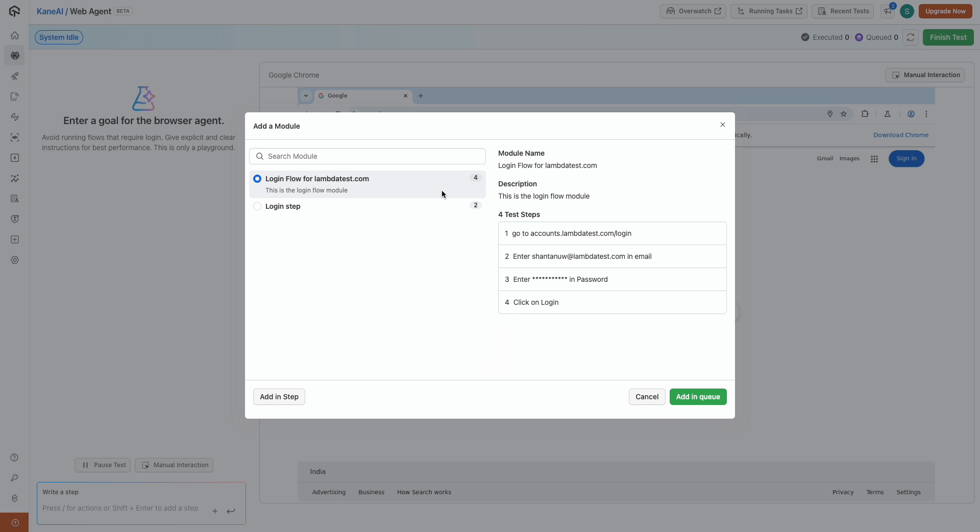The width and height of the screenshot is (980, 532).
Task: Open the help question-mark sidebar icon
Action: [x=14, y=457]
